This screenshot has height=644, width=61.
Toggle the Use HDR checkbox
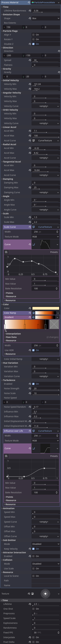33,350
